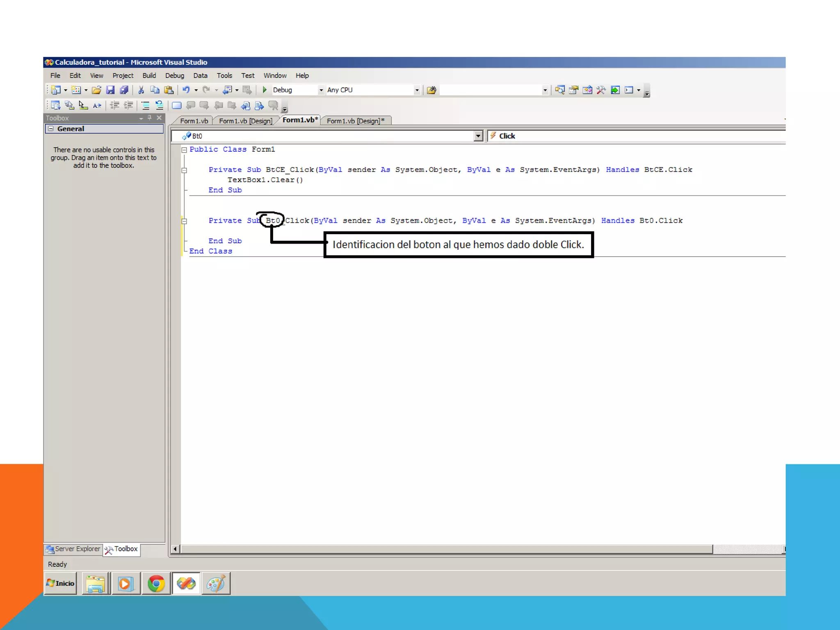Collapse the Public Class Form1 code block
The height and width of the screenshot is (630, 840).
[184, 150]
